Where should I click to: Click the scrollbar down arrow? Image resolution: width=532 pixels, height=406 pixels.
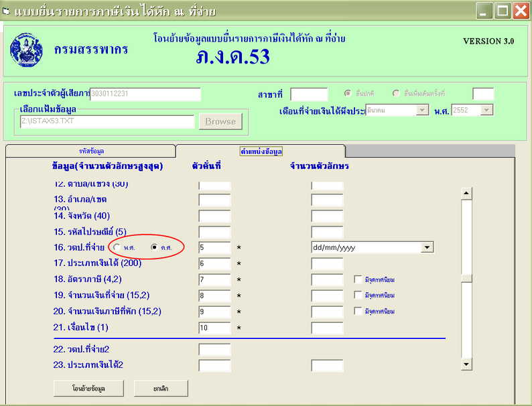pos(466,364)
